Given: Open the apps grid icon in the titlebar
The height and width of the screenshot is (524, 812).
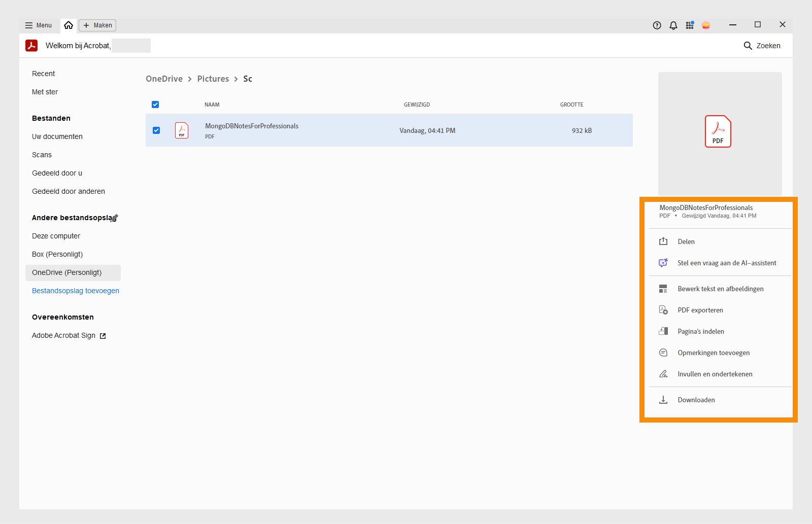Looking at the screenshot, I should [x=689, y=25].
